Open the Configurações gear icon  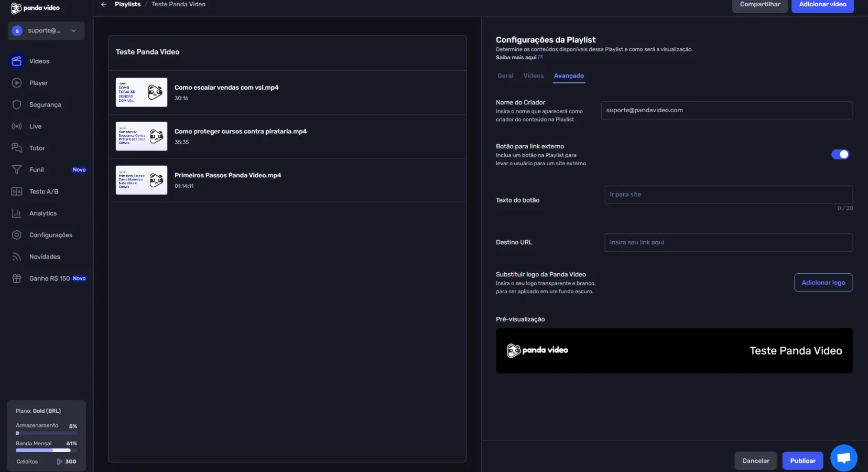tap(17, 235)
